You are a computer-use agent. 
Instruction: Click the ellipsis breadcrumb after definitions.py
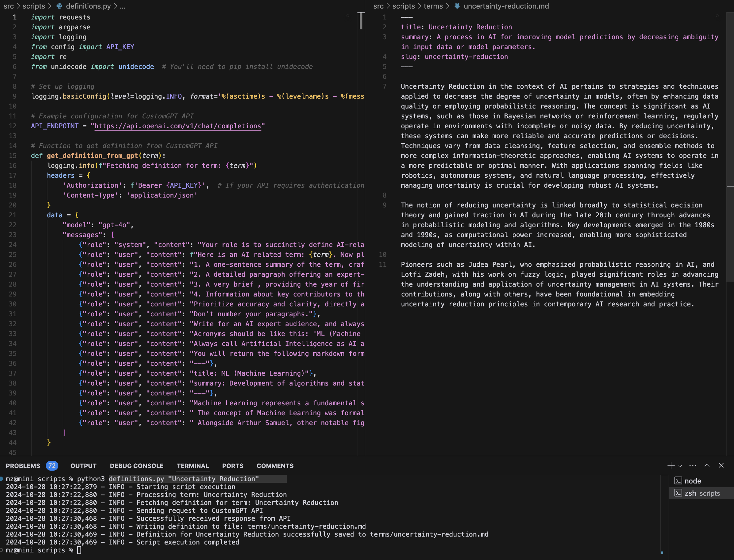[x=122, y=6]
